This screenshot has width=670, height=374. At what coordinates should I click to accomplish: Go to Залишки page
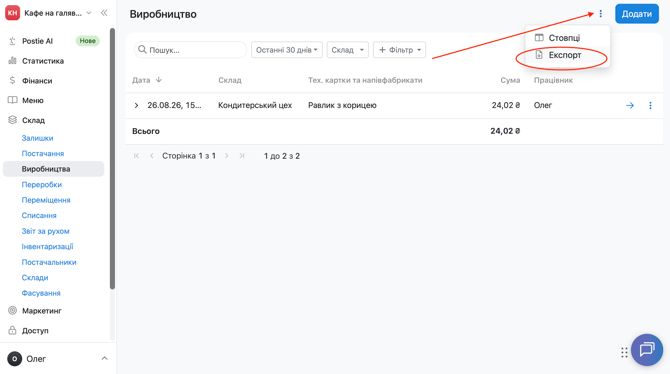tap(38, 138)
